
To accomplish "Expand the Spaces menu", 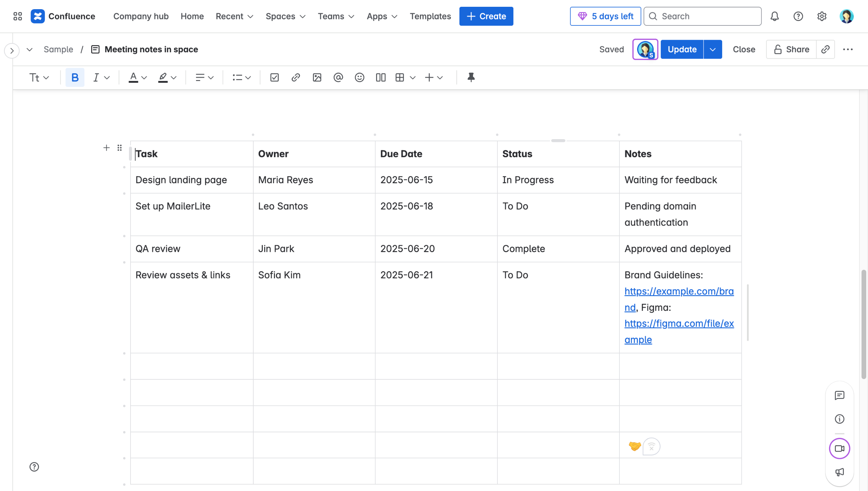I will (285, 16).
